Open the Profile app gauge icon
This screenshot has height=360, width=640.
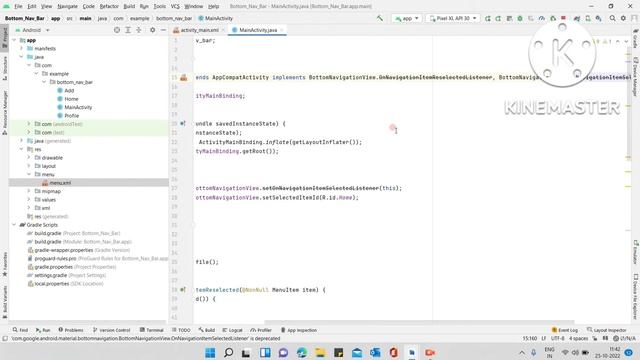542,18
